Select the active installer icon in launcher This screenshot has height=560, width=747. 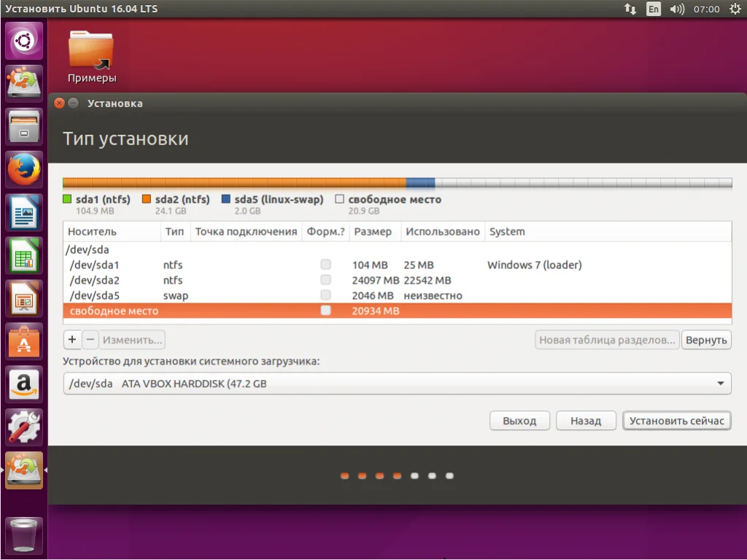(x=24, y=470)
